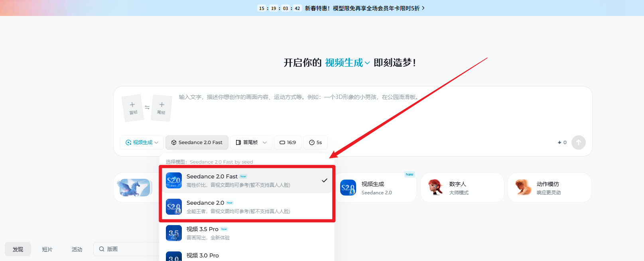This screenshot has height=261, width=644.
Task: Click the 数字人 red-haired avatar icon
Action: pyautogui.click(x=435, y=187)
